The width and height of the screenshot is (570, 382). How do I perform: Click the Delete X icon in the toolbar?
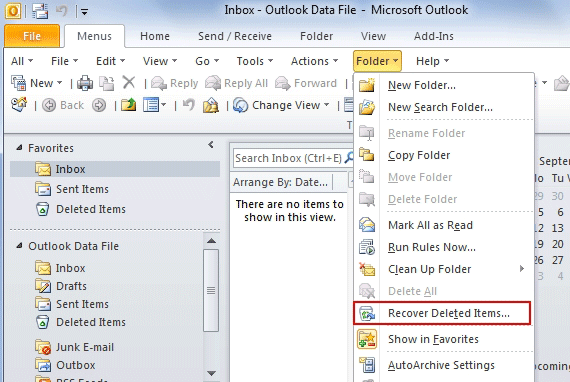pyautogui.click(x=129, y=83)
